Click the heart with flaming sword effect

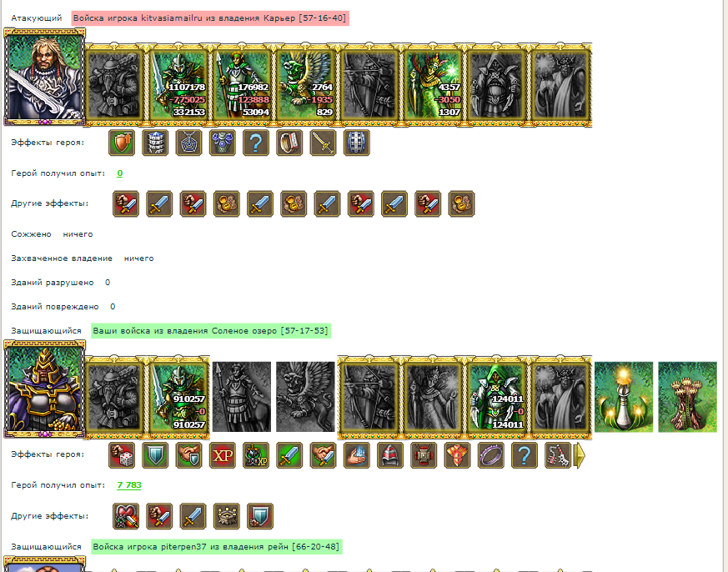[x=126, y=516]
